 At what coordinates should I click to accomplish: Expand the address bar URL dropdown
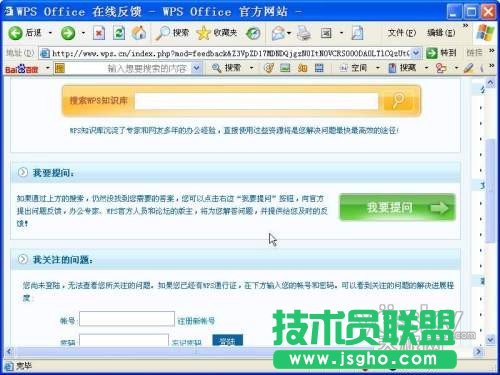point(416,53)
